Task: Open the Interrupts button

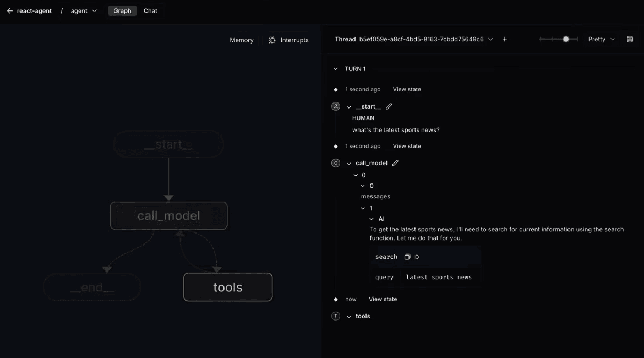Action: (x=288, y=40)
